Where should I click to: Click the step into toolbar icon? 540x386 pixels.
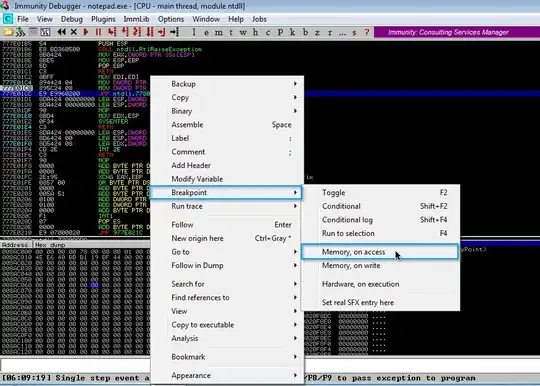click(112, 32)
